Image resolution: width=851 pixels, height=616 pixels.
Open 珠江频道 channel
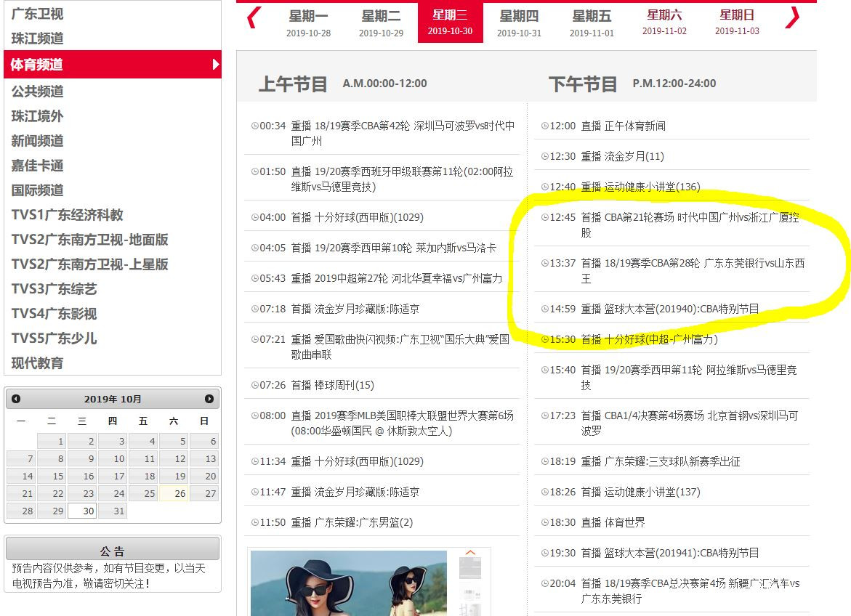38,38
